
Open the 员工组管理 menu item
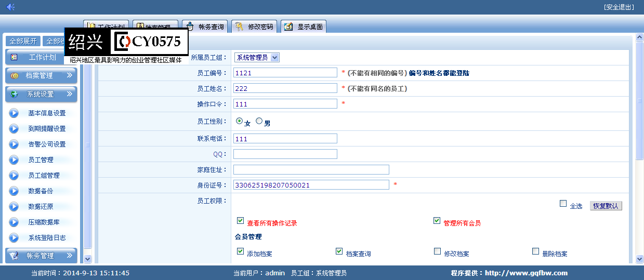tap(44, 176)
